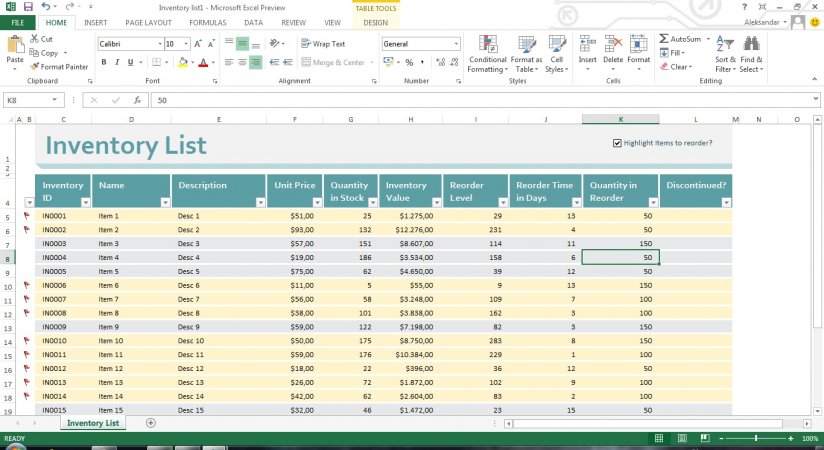This screenshot has width=824, height=450.
Task: Open the Unit Price column filter dropdown
Action: pyautogui.click(x=317, y=202)
